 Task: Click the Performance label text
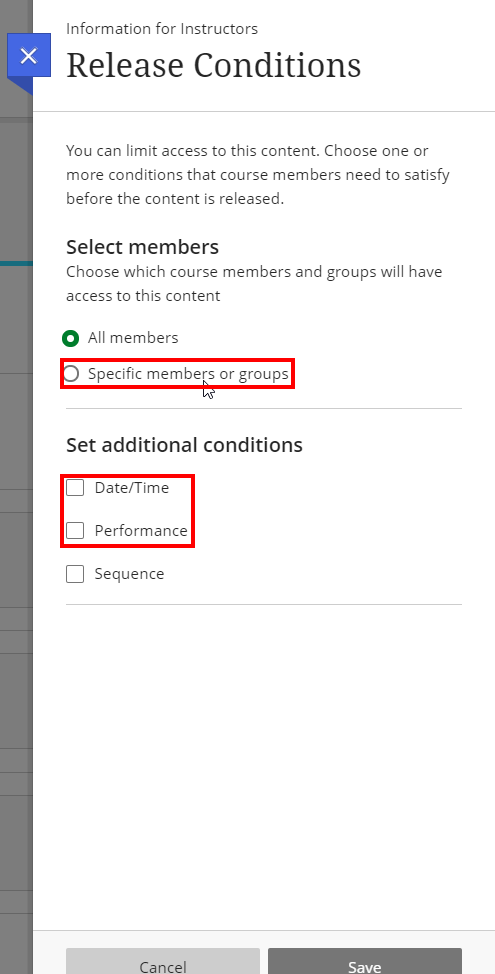coord(141,530)
